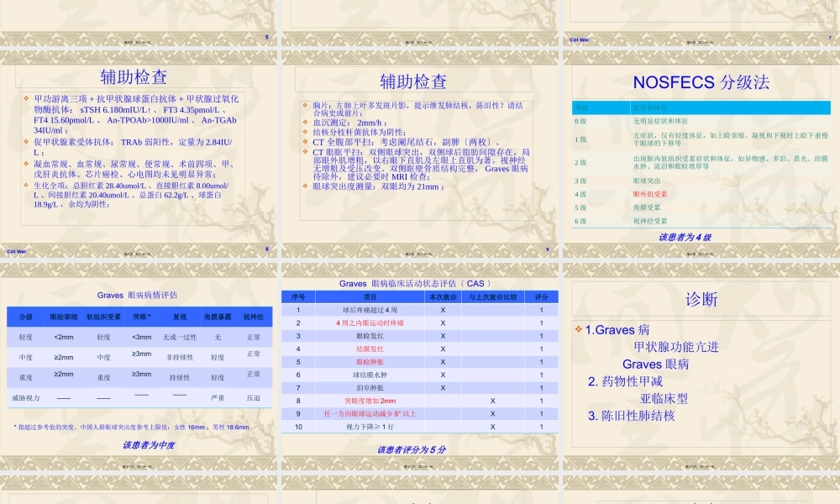
Task: Click the 亚临床型 line
Action: tap(664, 398)
